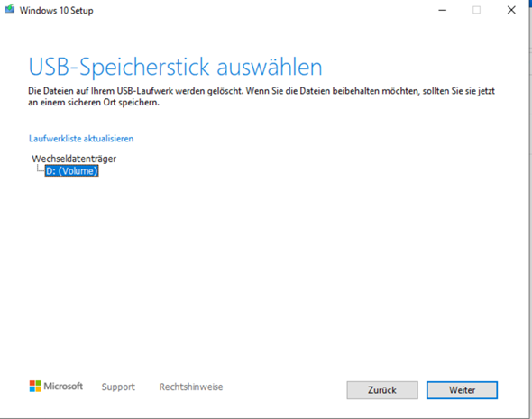Screen dimensions: 532x419
Task: Select the Wechseldatenträger tree node
Action: (74, 159)
